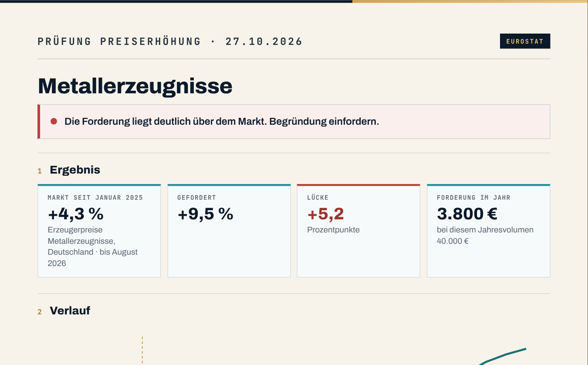588x365 pixels.
Task: Click the 3.800 € amount
Action: pyautogui.click(x=467, y=214)
